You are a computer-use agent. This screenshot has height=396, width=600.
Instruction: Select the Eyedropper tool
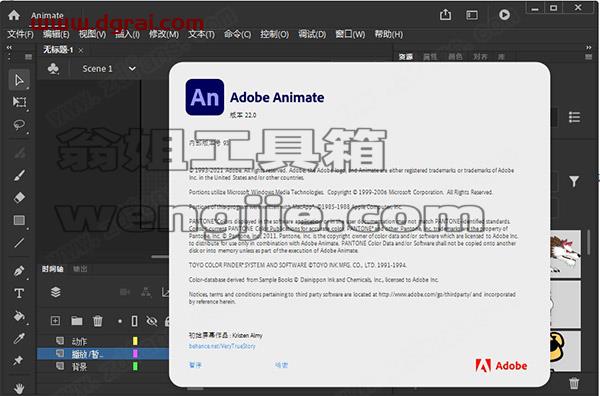pyautogui.click(x=19, y=338)
